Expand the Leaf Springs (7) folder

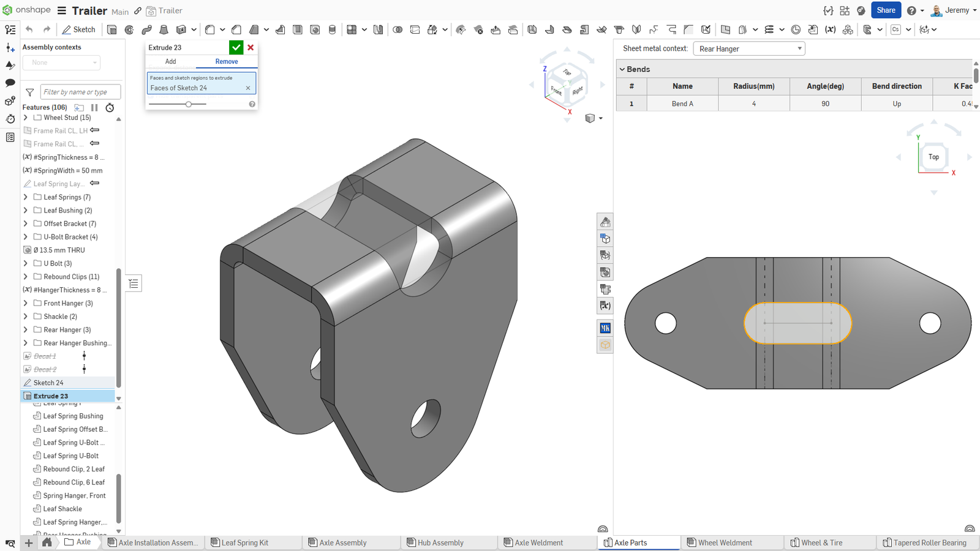coord(26,197)
